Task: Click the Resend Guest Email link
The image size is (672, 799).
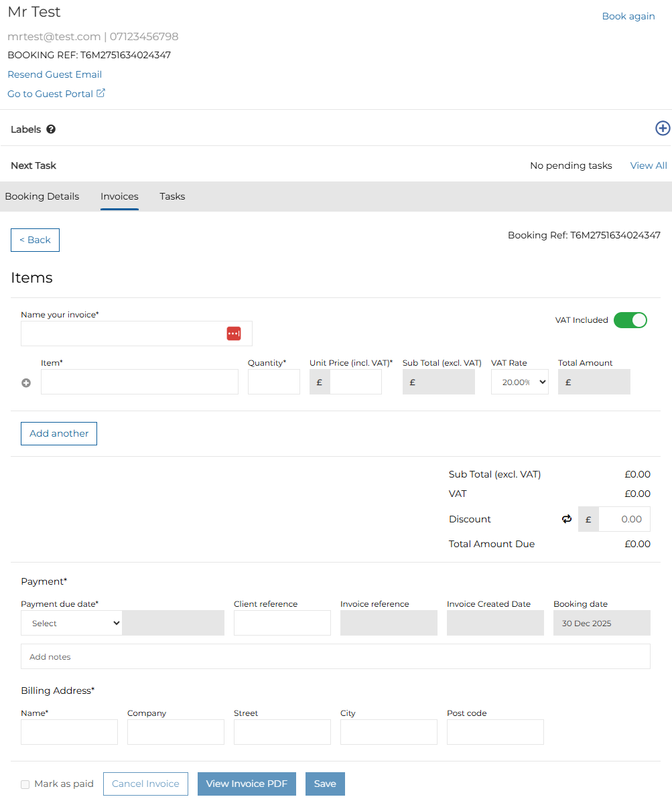Action: [55, 74]
